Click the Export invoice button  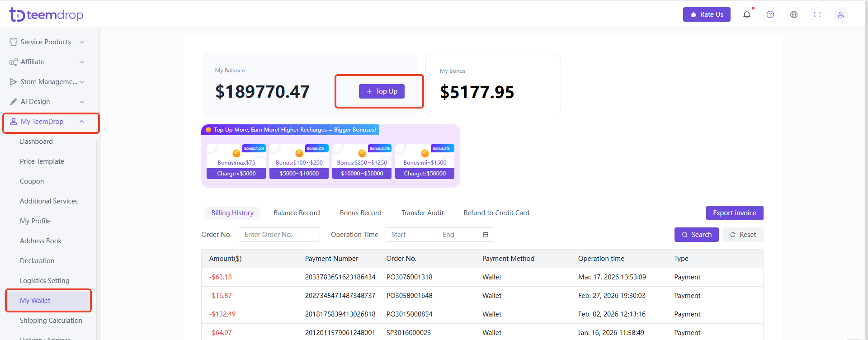735,213
